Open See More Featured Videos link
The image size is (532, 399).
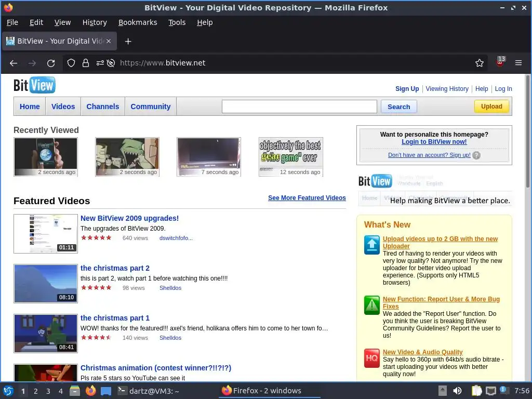[307, 198]
